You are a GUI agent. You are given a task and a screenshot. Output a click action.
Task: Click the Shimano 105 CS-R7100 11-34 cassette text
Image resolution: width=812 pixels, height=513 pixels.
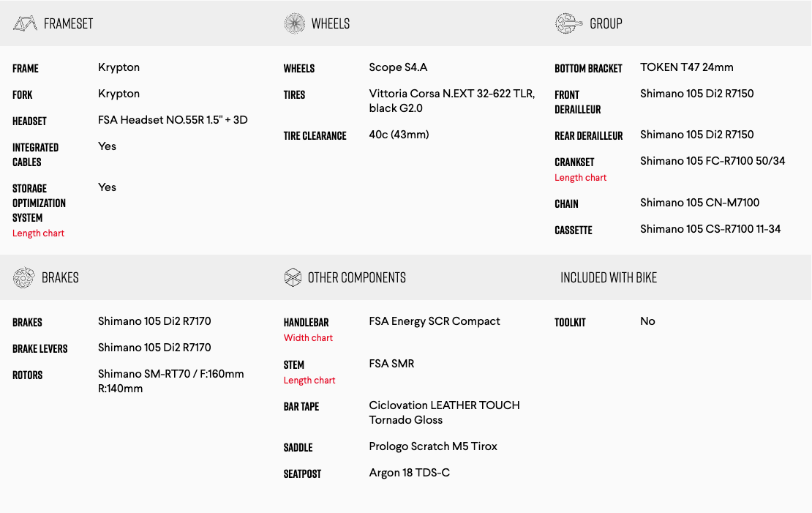pyautogui.click(x=710, y=229)
